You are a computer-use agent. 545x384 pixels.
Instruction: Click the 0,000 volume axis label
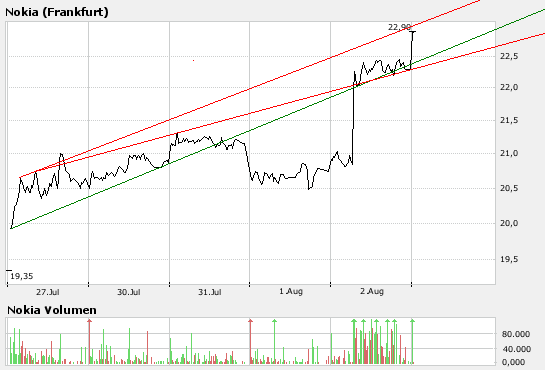(513, 362)
